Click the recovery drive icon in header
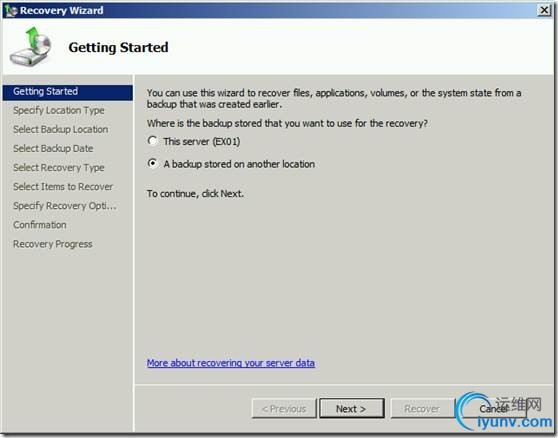Viewport: 558px width, 438px height. click(31, 47)
